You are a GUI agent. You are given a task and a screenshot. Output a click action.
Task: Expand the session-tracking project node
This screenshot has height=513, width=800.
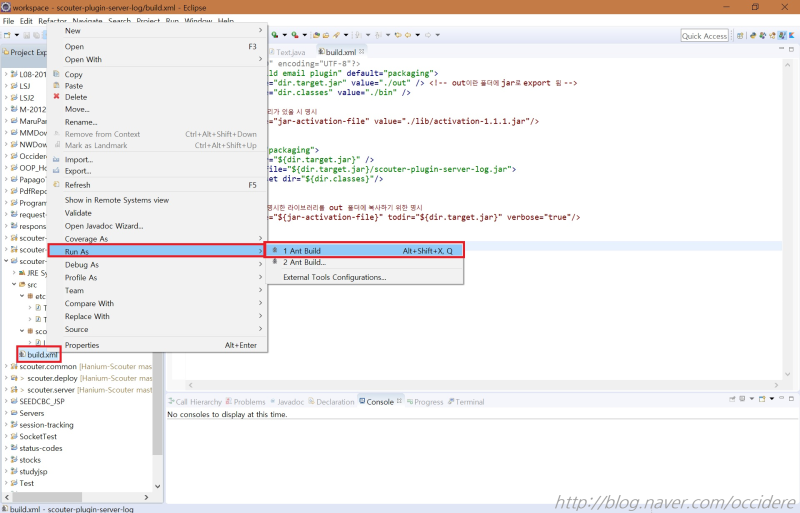pyautogui.click(x=6, y=425)
